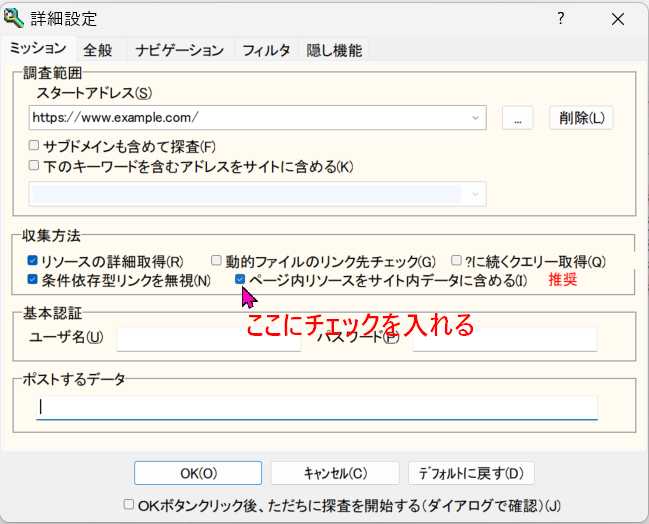Check 下のキーワードを含むアドレスをサイトに含める(K)
Image resolution: width=649 pixels, height=524 pixels.
34,166
